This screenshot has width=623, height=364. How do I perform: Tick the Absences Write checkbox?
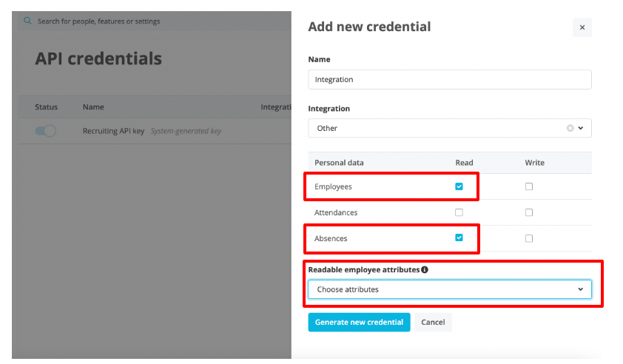tap(529, 238)
